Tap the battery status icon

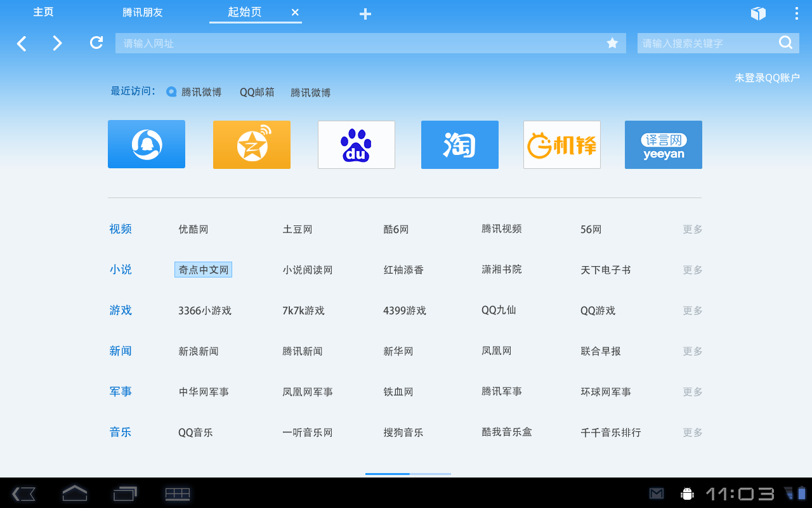click(802, 493)
